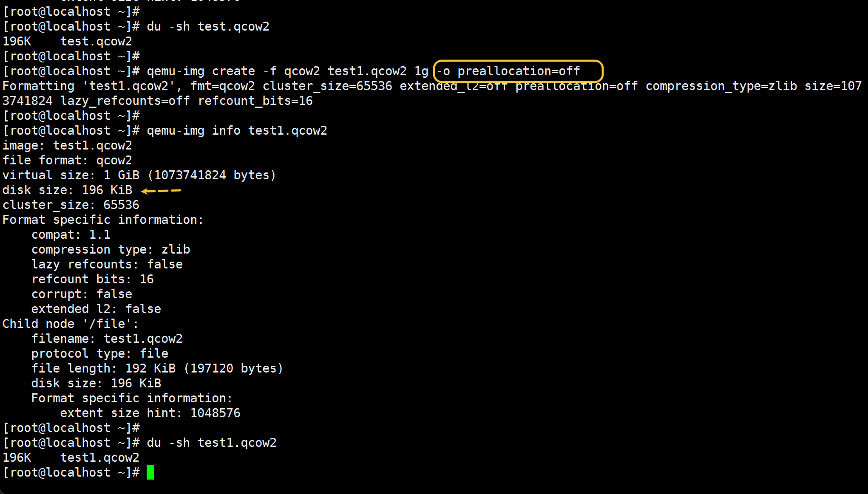
Task: Click the Child node '/file' heading
Action: (x=71, y=324)
